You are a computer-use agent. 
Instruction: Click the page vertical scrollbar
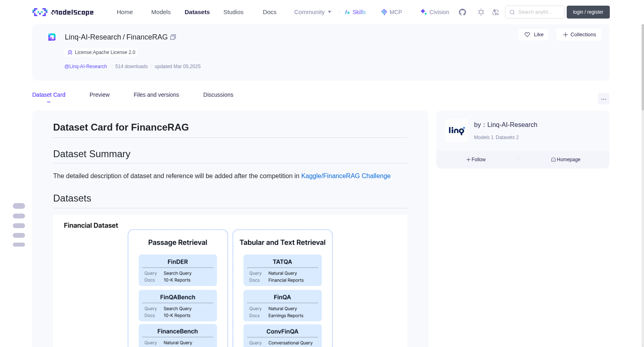(x=642, y=66)
